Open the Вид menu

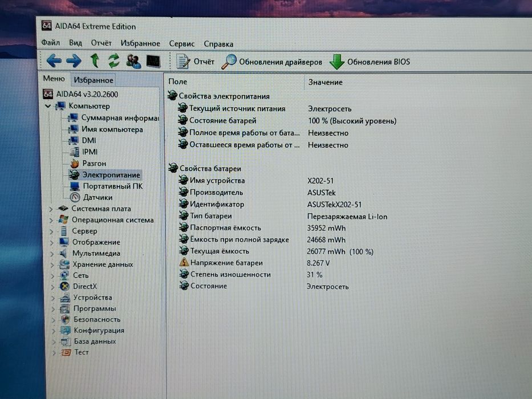(x=75, y=43)
